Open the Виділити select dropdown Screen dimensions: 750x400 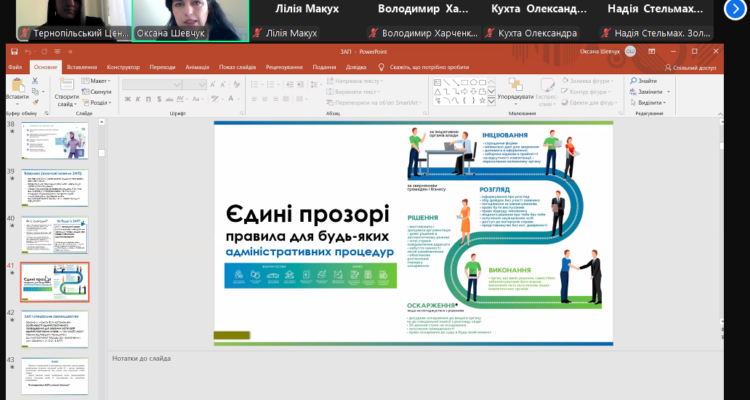(648, 102)
